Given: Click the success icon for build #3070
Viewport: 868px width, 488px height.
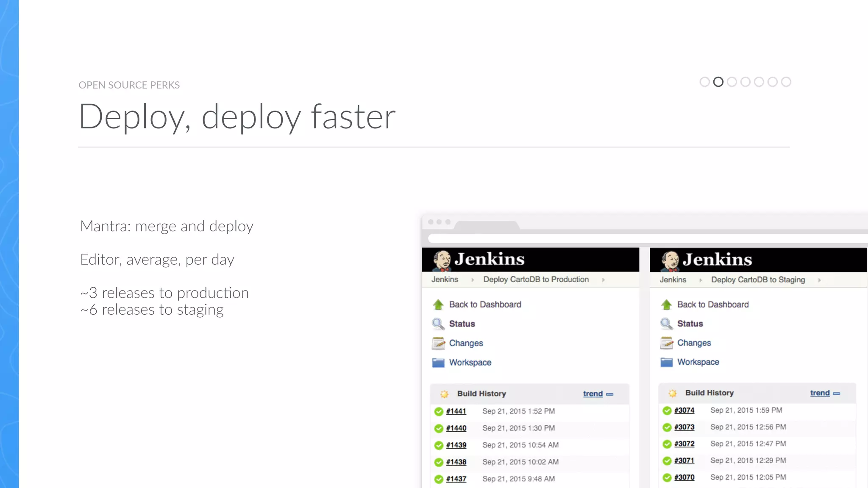Looking at the screenshot, I should coord(667,477).
